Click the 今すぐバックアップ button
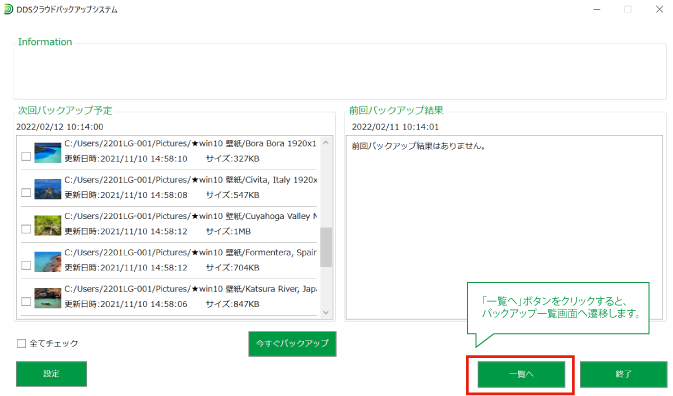673x396 pixels. [x=292, y=343]
